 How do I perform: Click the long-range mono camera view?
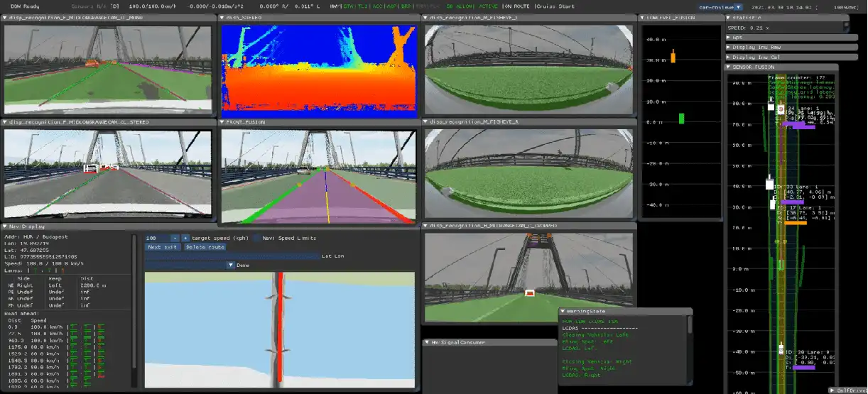pos(109,69)
